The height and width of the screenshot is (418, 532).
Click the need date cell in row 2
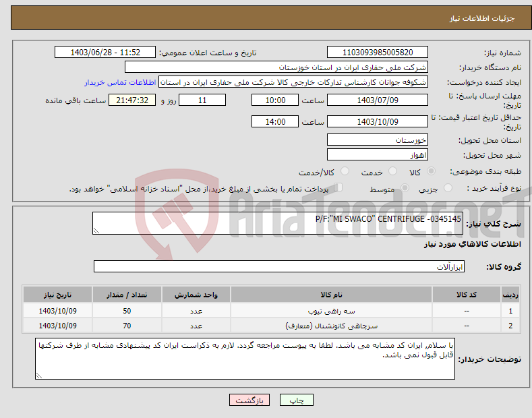[x=58, y=326]
